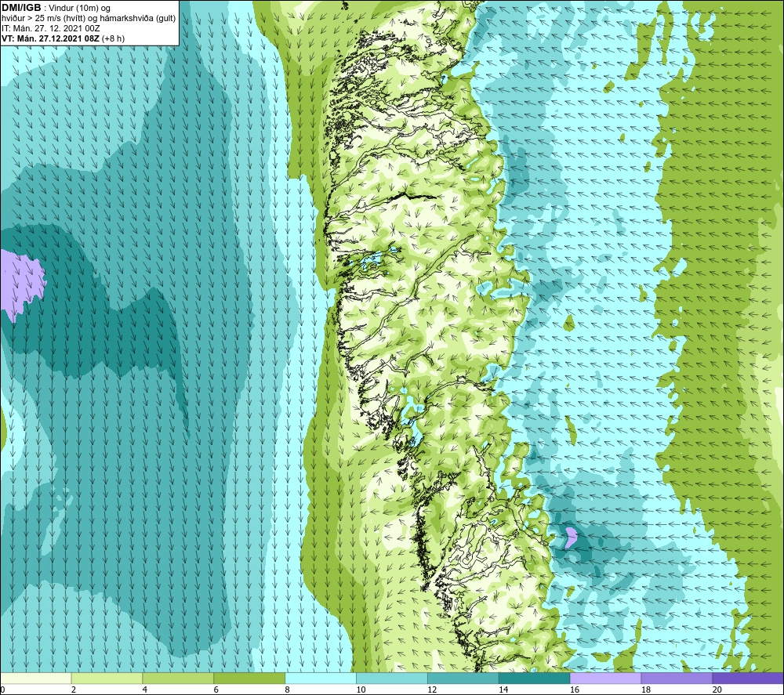Image resolution: width=784 pixels, height=695 pixels.
Task: Click the 10–12 m/s light teal legend swatch
Action: [x=392, y=678]
